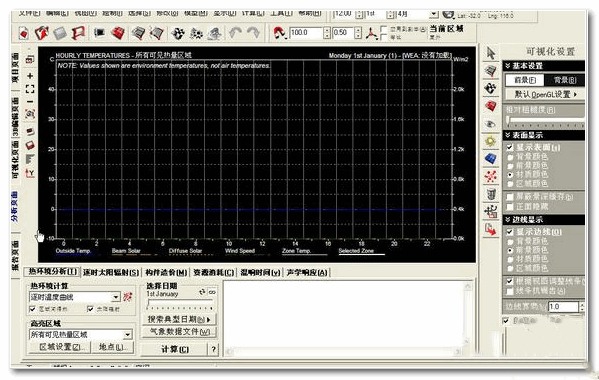The image size is (599, 380).
Task: Click the trash can icon in right strip
Action: 491,194
